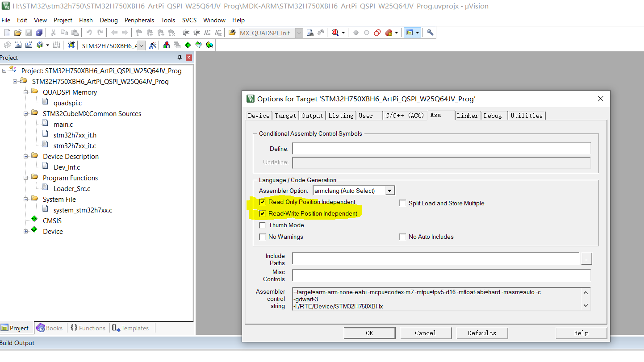Click the Find icon beside the search box
The width and height of the screenshot is (644, 362).
[x=309, y=33]
